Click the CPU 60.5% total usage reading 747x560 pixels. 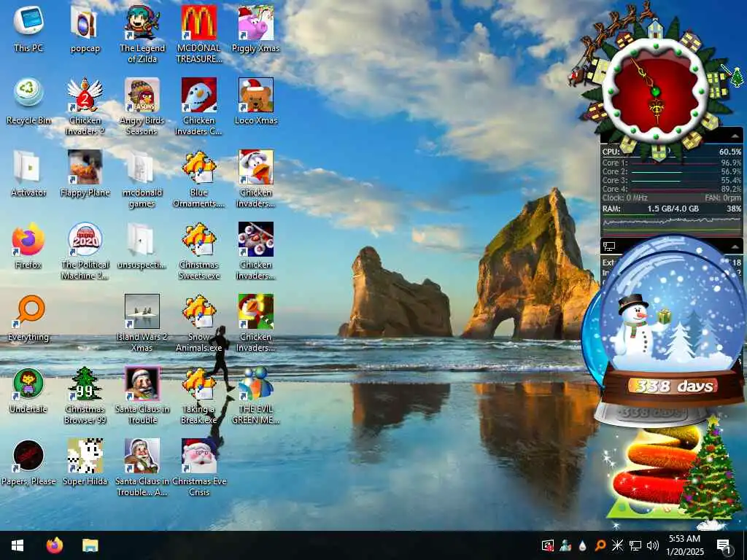coord(729,152)
